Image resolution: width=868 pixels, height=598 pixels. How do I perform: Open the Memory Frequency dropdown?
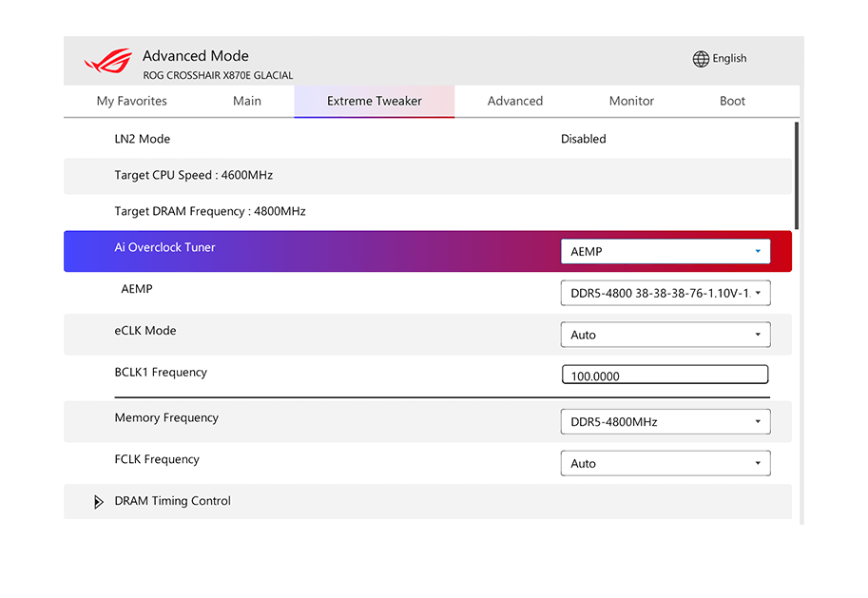665,422
